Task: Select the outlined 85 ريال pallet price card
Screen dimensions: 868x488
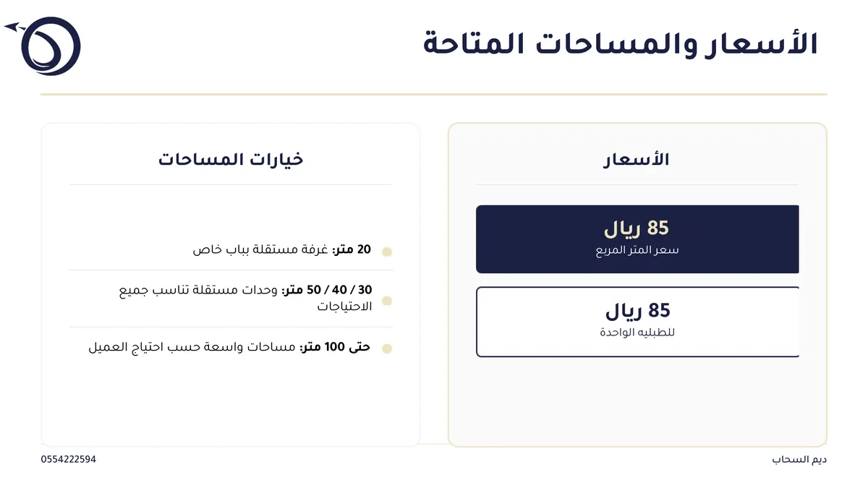Action: click(x=637, y=322)
